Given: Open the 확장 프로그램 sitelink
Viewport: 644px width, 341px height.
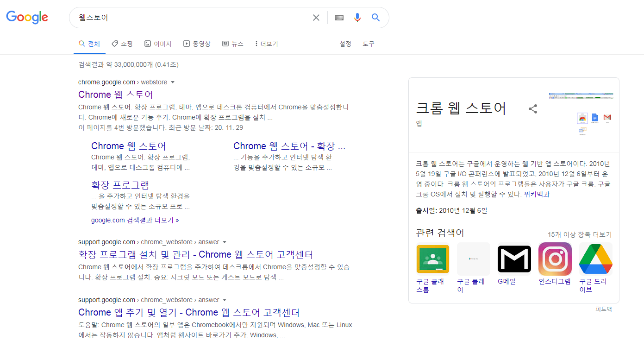Looking at the screenshot, I should [120, 185].
